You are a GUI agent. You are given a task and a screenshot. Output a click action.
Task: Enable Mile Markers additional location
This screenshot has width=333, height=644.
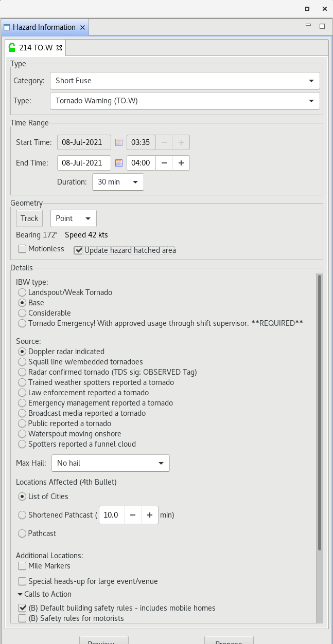click(x=22, y=566)
